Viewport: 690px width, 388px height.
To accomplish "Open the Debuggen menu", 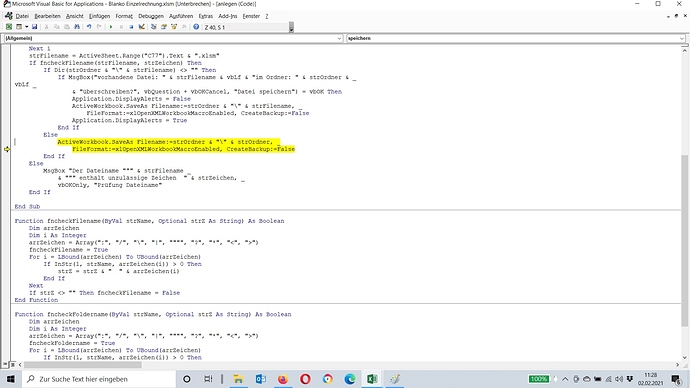I will 150,16.
